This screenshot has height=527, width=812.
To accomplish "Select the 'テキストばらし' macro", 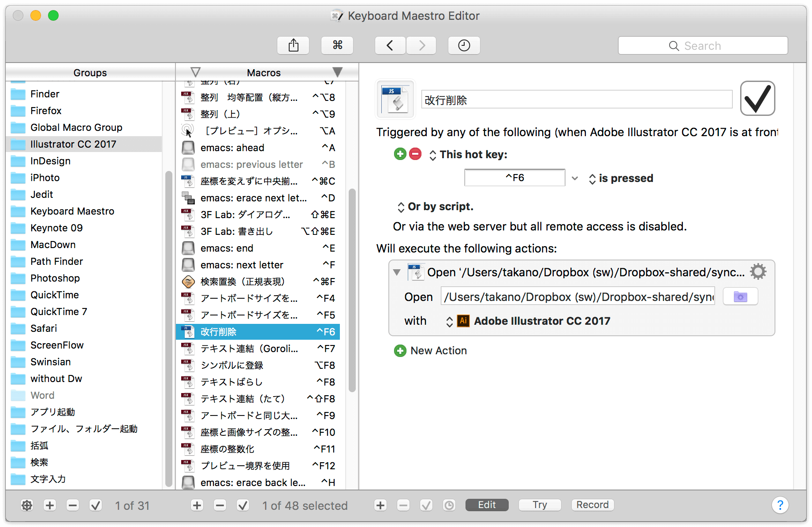I will 258,382.
